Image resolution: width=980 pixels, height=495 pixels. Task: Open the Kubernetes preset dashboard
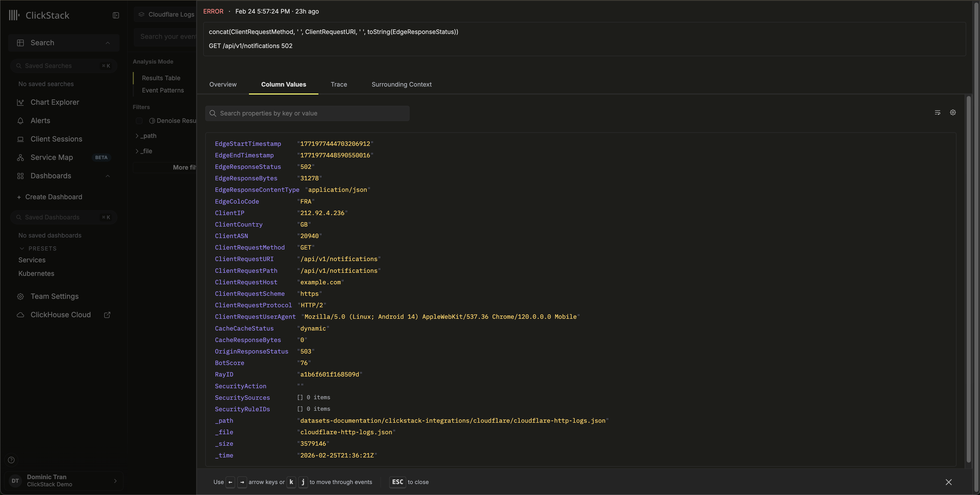[36, 274]
